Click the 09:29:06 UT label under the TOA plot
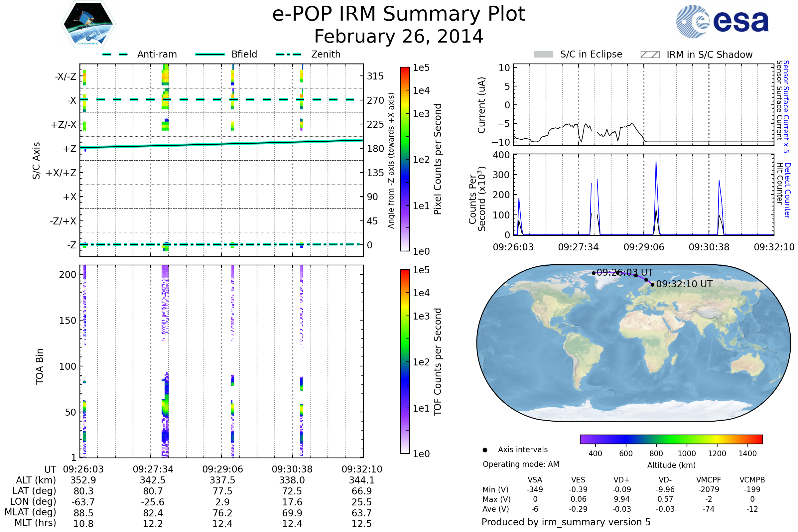The width and height of the screenshot is (798, 532). tap(222, 469)
